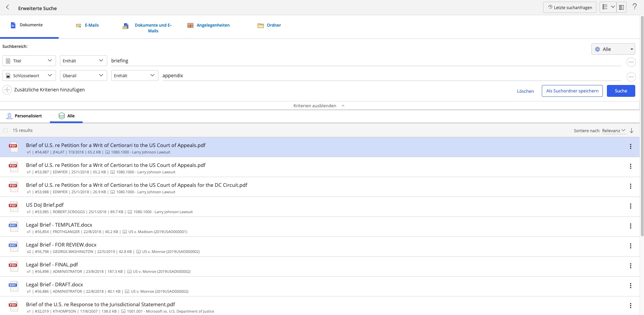Open more options for Legal Brief - FINAL.pdf
Image resolution: width=644 pixels, height=315 pixels.
coord(630,266)
